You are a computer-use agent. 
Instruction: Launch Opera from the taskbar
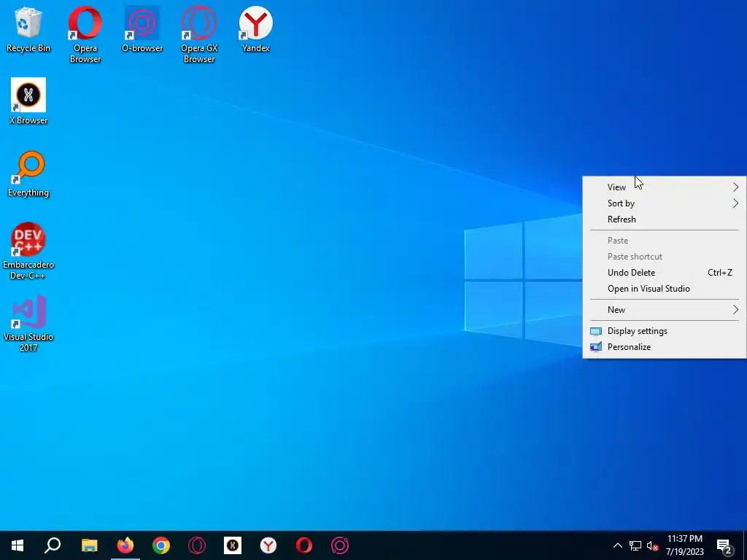pos(304,545)
